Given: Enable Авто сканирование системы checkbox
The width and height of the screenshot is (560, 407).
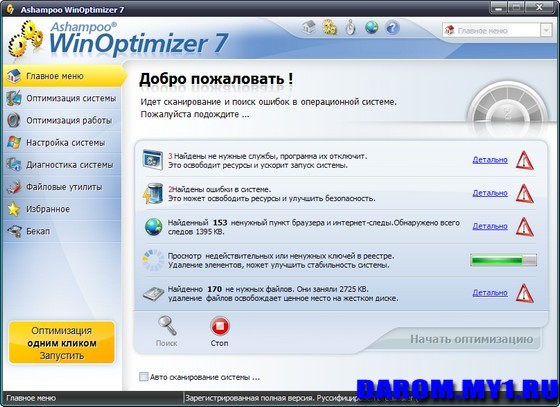Looking at the screenshot, I should (144, 377).
